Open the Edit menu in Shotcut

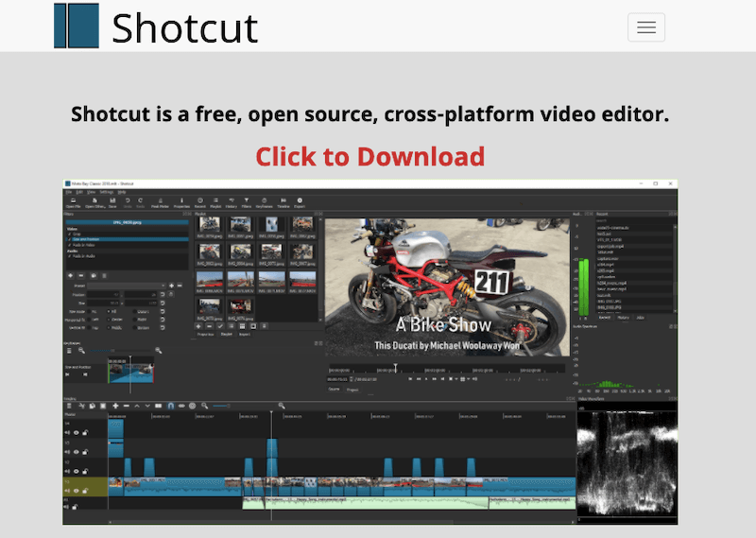79,192
